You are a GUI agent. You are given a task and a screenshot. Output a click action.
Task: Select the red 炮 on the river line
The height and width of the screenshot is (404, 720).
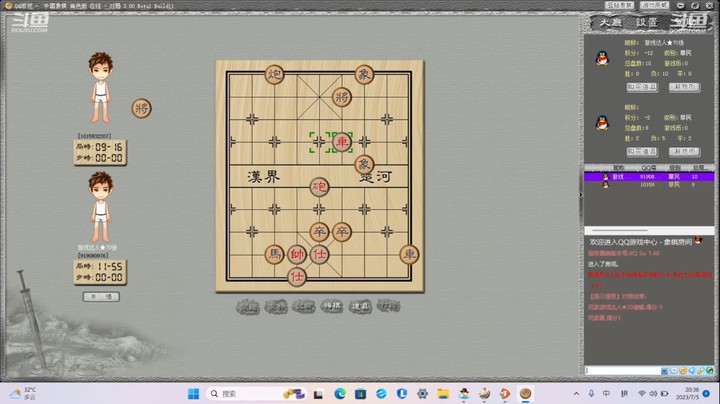[x=319, y=187]
